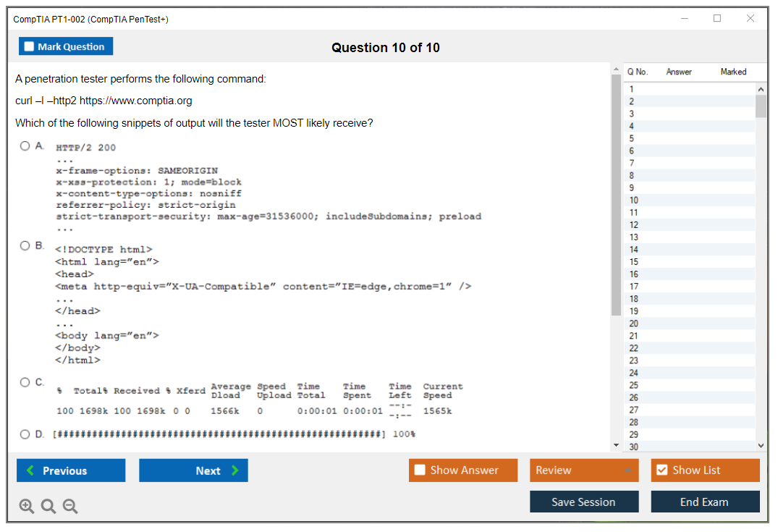Click the question pane scroll up arrow
Image resolution: width=778 pixels, height=532 pixels.
tap(616, 69)
